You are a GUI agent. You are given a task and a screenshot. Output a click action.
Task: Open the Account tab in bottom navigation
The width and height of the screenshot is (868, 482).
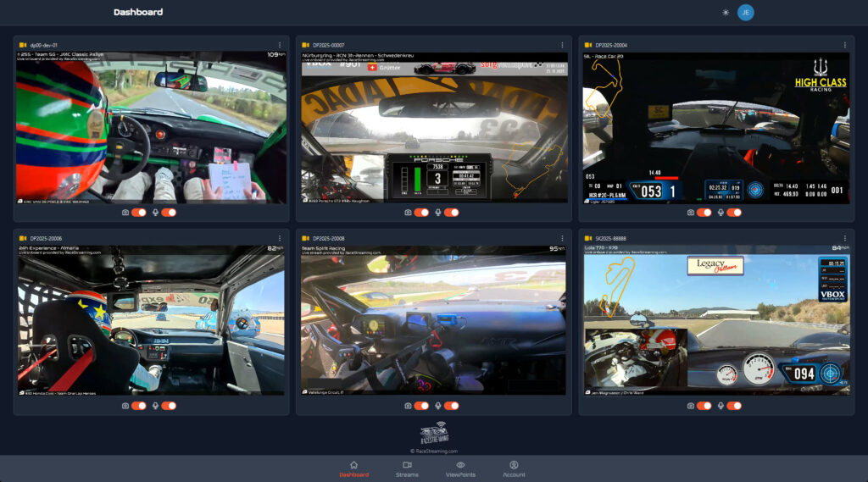click(514, 468)
